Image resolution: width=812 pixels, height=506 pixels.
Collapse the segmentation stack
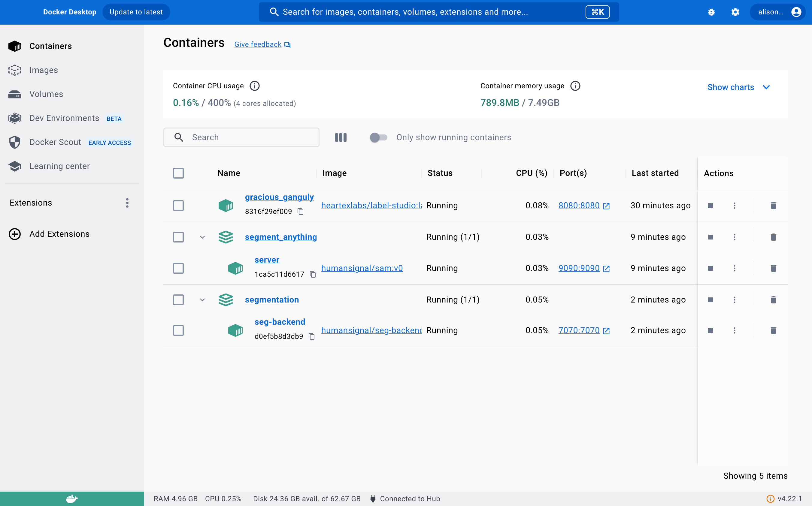coord(202,300)
